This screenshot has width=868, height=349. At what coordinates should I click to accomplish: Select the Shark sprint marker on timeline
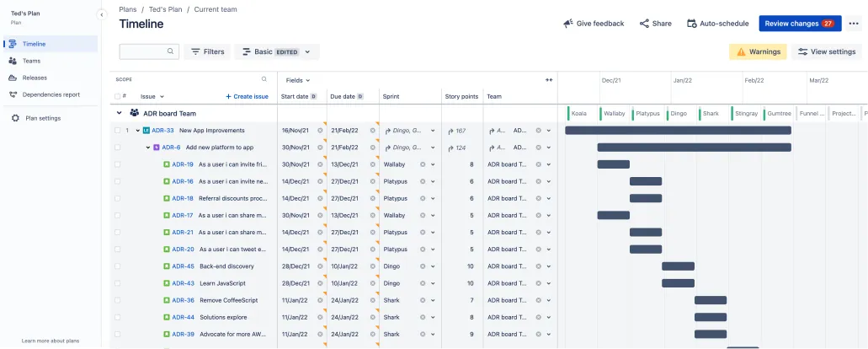[x=711, y=114]
